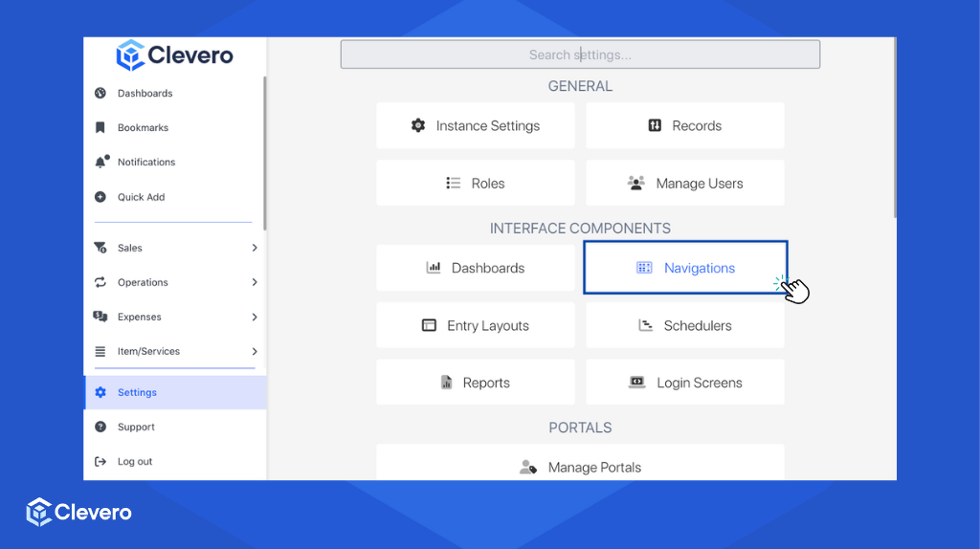
Task: Click the Support question mark icon
Action: [100, 427]
